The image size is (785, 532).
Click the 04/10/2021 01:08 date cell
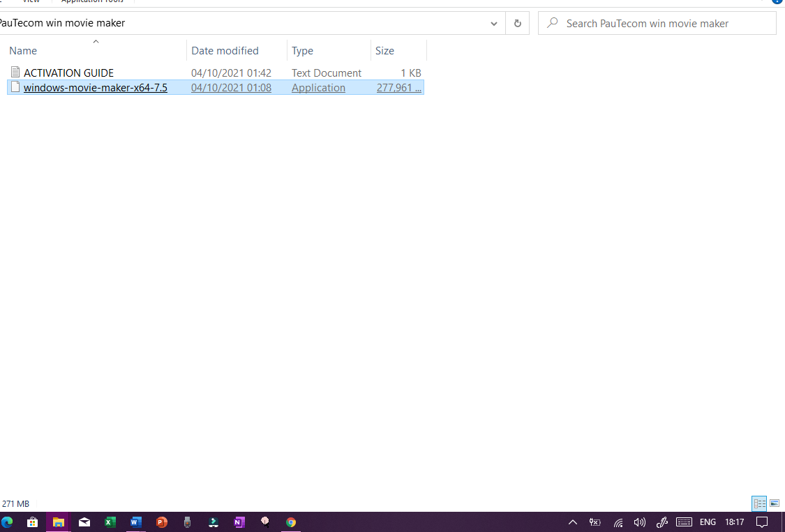point(231,88)
